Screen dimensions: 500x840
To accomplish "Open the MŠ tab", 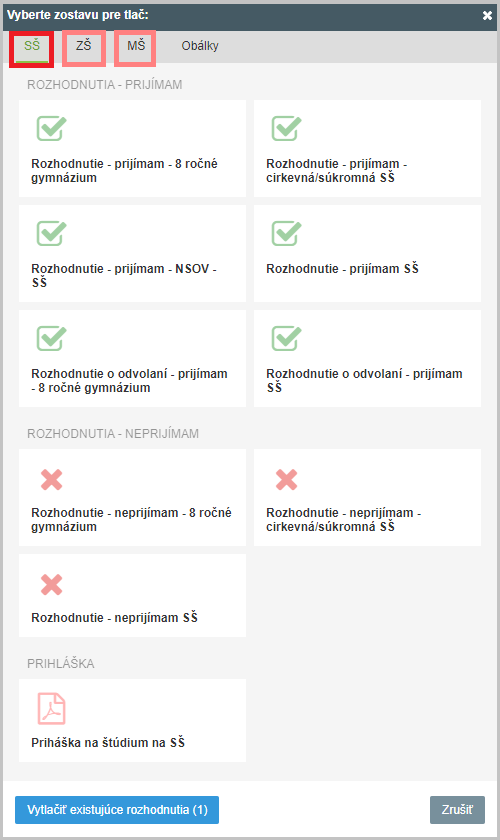I will point(136,47).
